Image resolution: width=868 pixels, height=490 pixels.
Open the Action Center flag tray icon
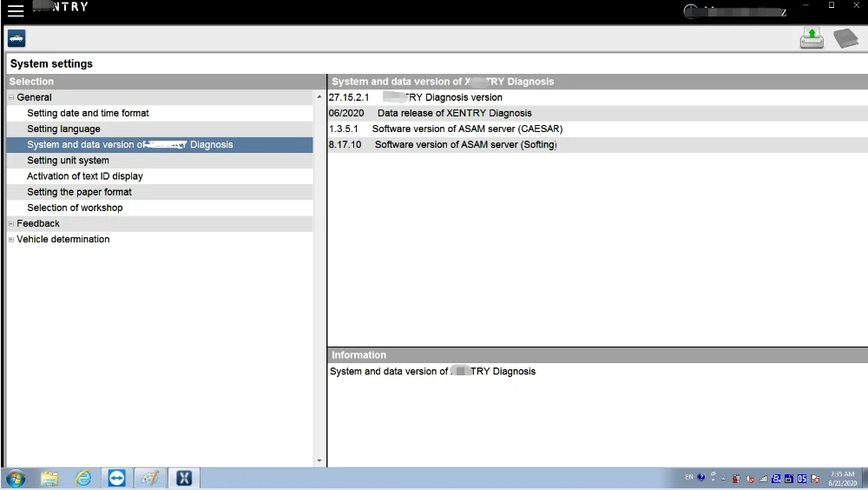point(815,479)
